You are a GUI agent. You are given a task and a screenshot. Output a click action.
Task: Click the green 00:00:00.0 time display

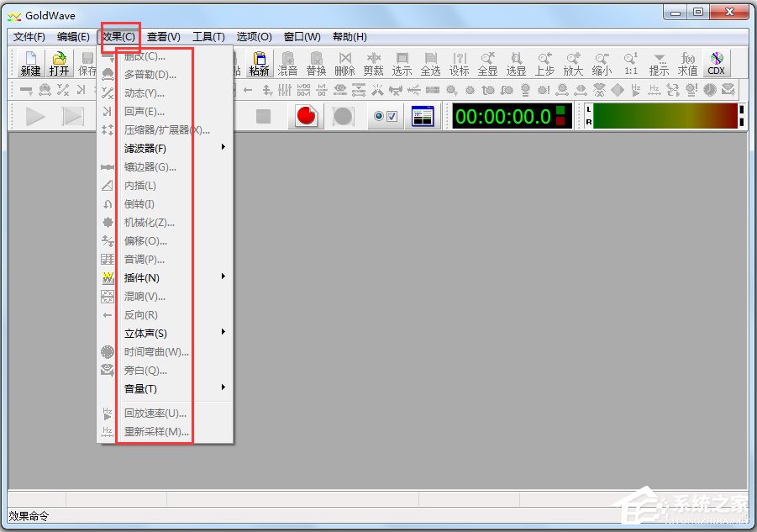tap(512, 116)
